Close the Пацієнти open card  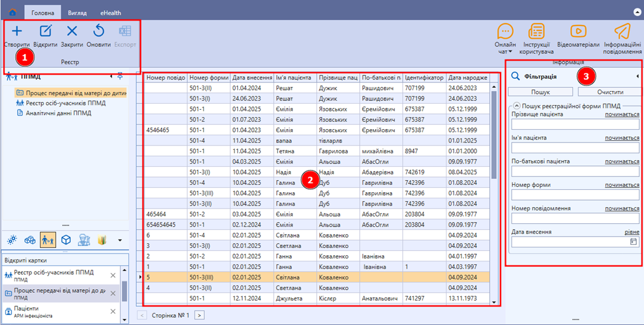113,312
